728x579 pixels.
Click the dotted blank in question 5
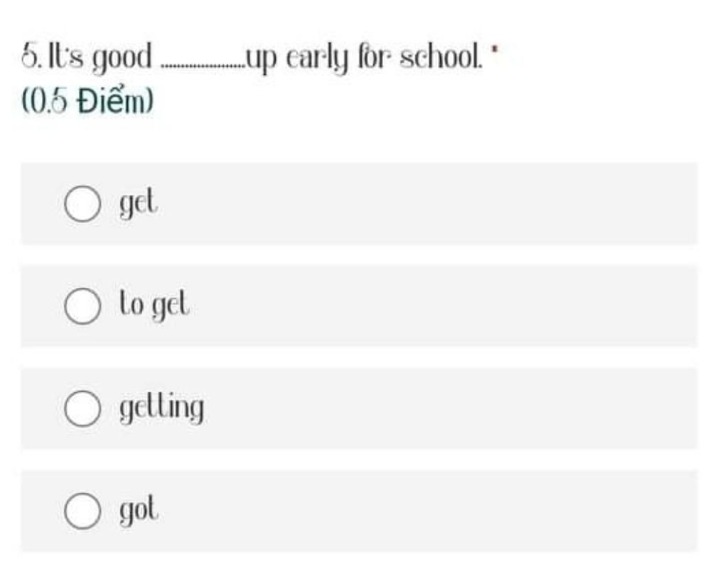pyautogui.click(x=203, y=68)
